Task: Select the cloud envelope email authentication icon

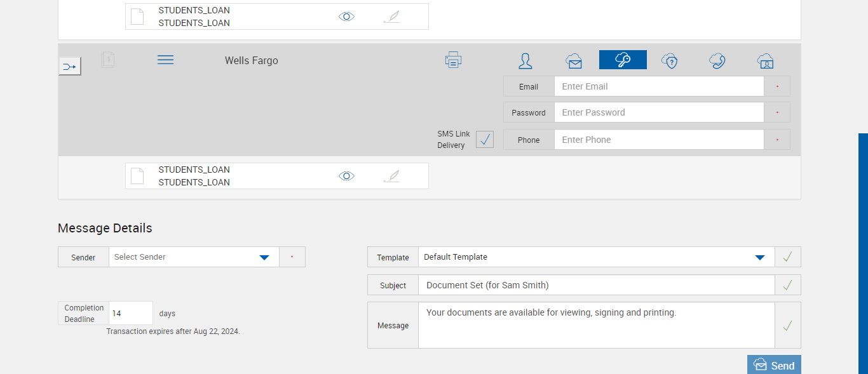Action: click(x=574, y=61)
